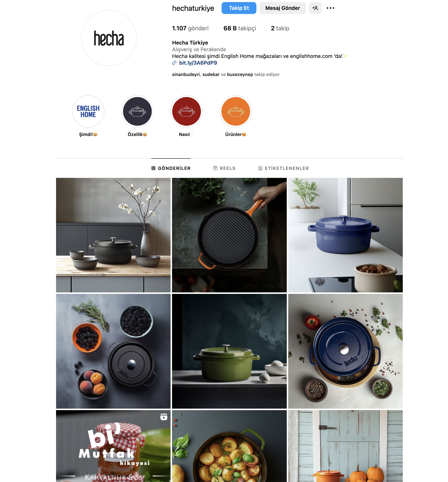Click the reels icon on the Mutfak hikayesi post

click(x=164, y=417)
